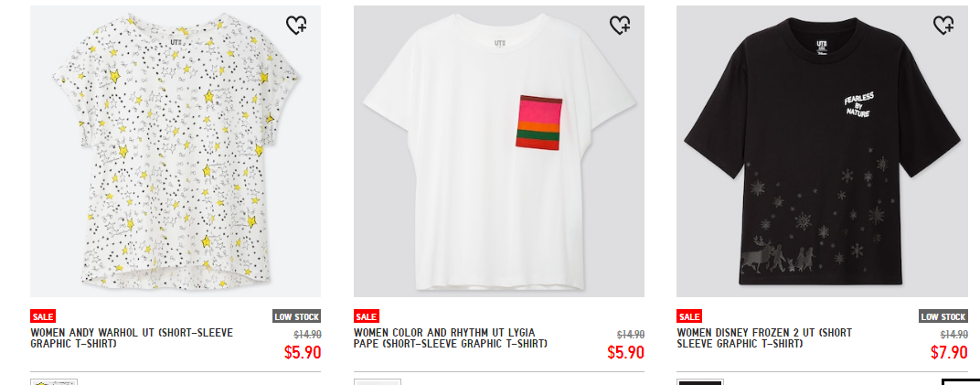Click the $5.90 price of Lygia Pape shirt
Viewport: 980px width, 385px height.
tap(625, 352)
